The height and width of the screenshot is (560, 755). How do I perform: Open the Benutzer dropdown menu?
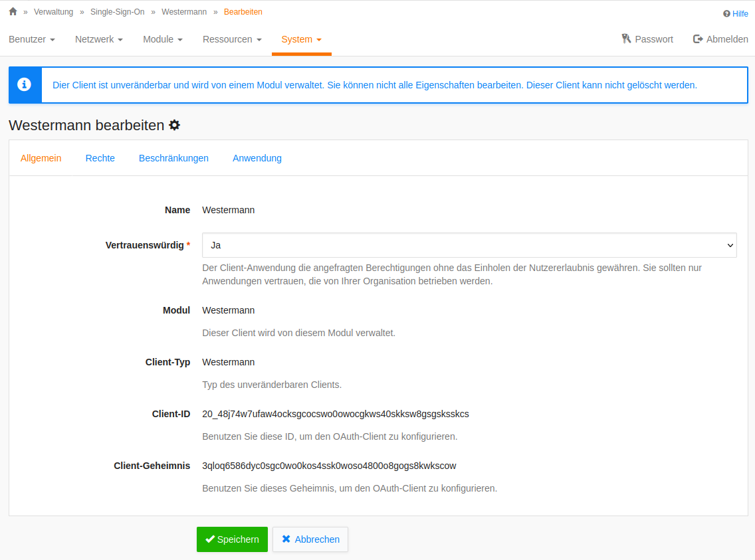(32, 39)
